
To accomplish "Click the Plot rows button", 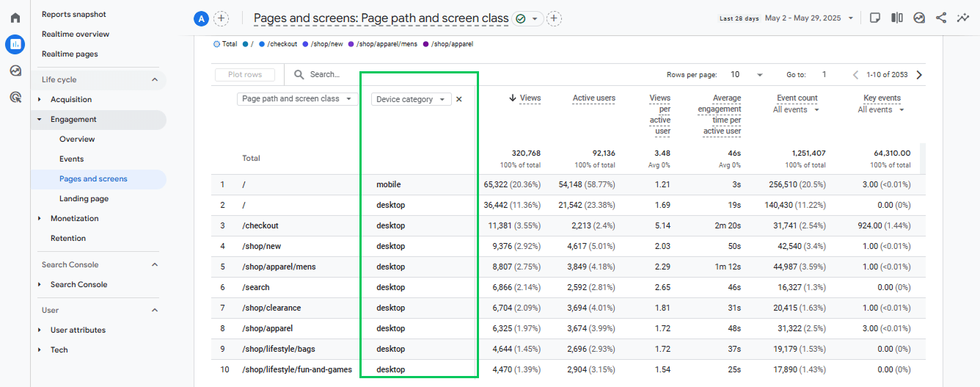I will point(245,74).
